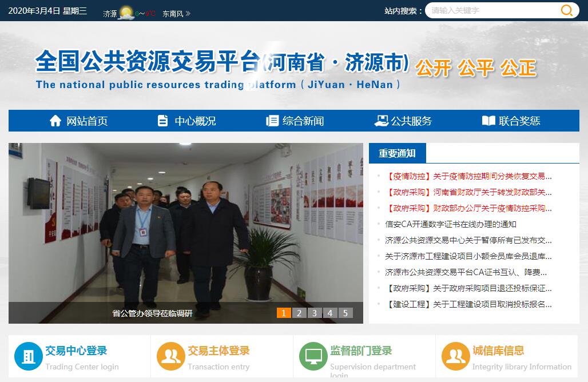Click the green 监督部门登录 monitor icon
This screenshot has height=382, width=588.
pyautogui.click(x=313, y=356)
